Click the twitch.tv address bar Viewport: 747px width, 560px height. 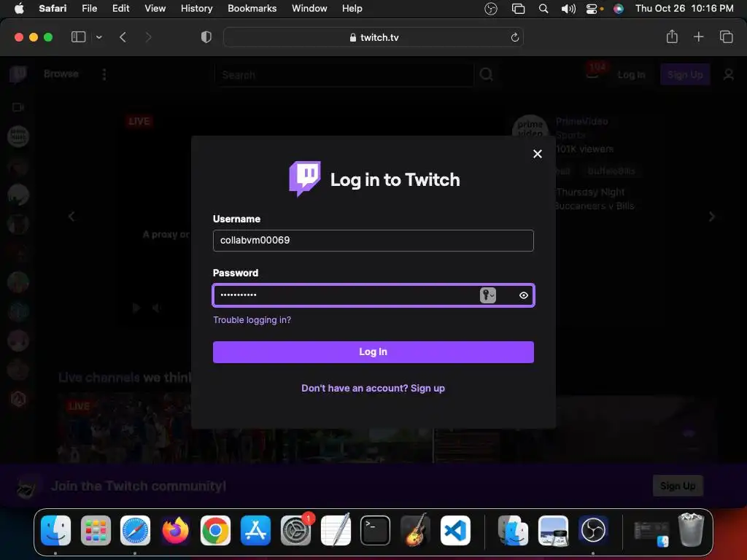tap(373, 37)
